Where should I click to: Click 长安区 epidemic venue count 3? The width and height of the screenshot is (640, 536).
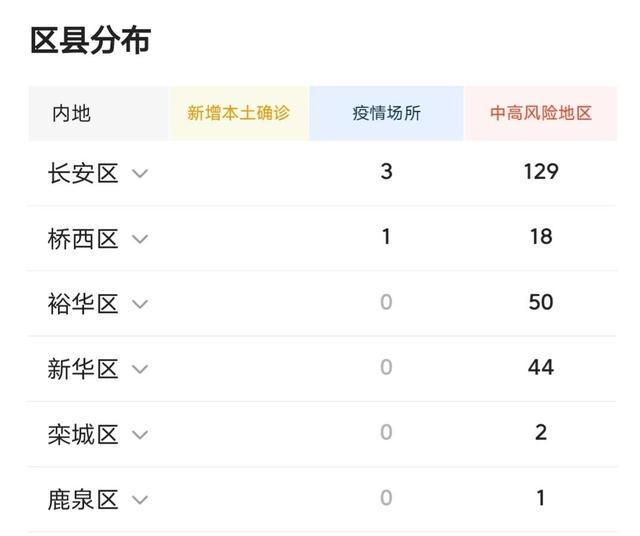tap(387, 171)
